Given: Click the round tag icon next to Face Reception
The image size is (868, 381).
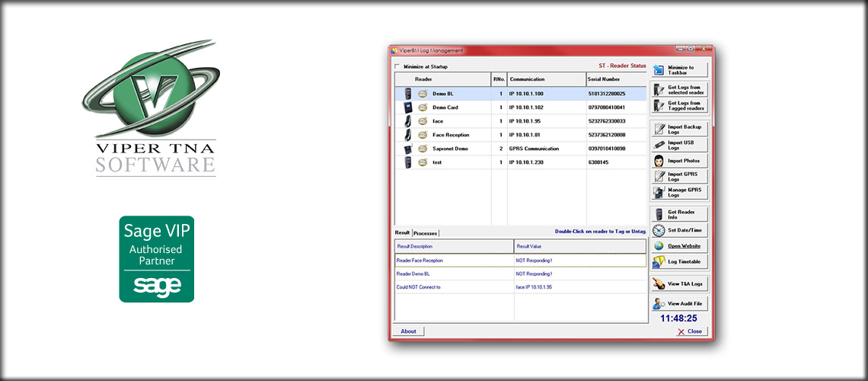Looking at the screenshot, I should (x=423, y=135).
